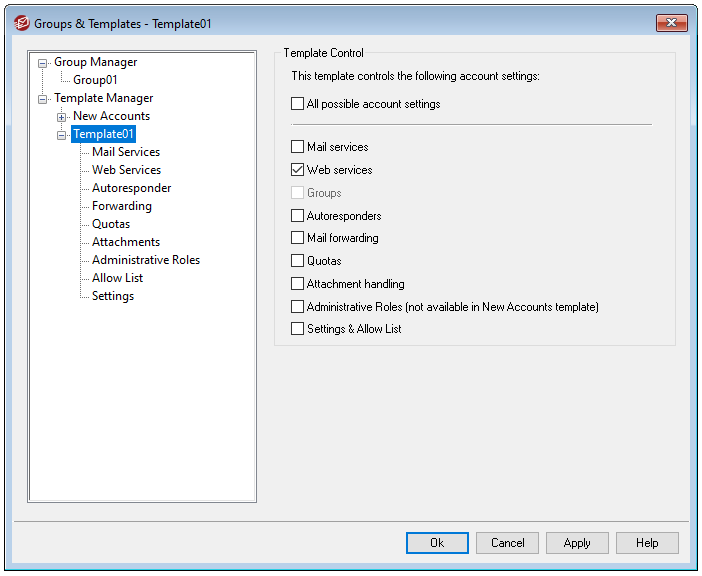Screen dimensions: 702x576
Task: Collapse the Template Manager tree node
Action: [43, 99]
